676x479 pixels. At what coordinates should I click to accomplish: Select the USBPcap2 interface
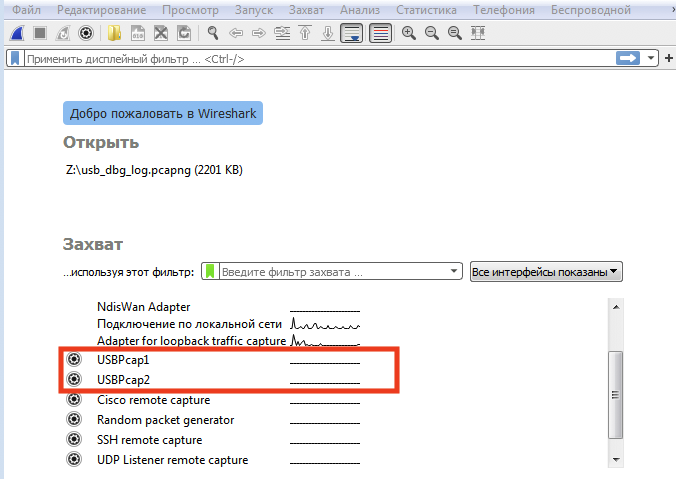tap(123, 380)
